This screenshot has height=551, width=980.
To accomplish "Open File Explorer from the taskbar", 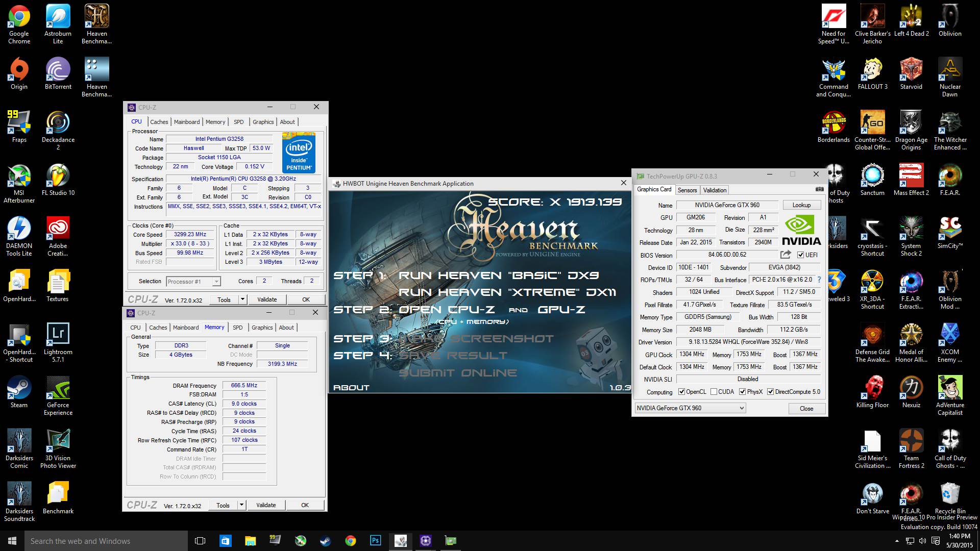I will 250,541.
